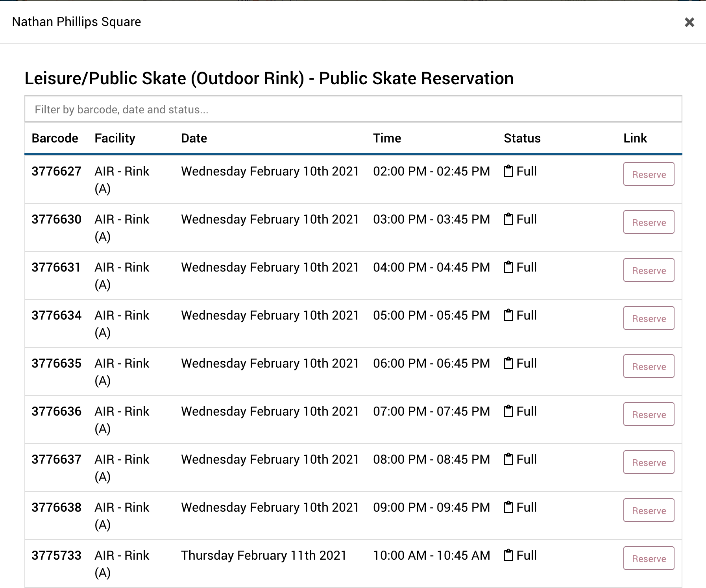Image resolution: width=706 pixels, height=588 pixels.
Task: Click the 04:00 PM - 04:45 PM time
Action: [x=431, y=267]
